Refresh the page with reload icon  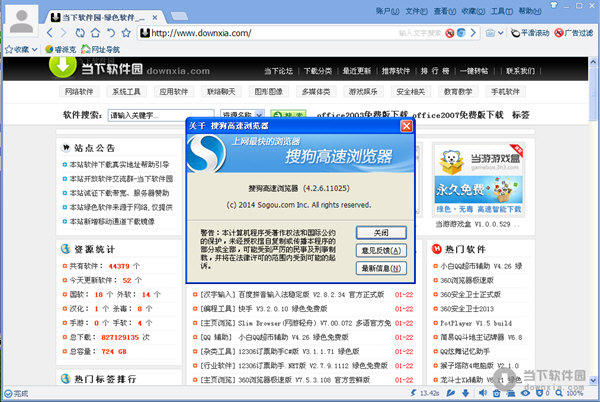point(80,33)
